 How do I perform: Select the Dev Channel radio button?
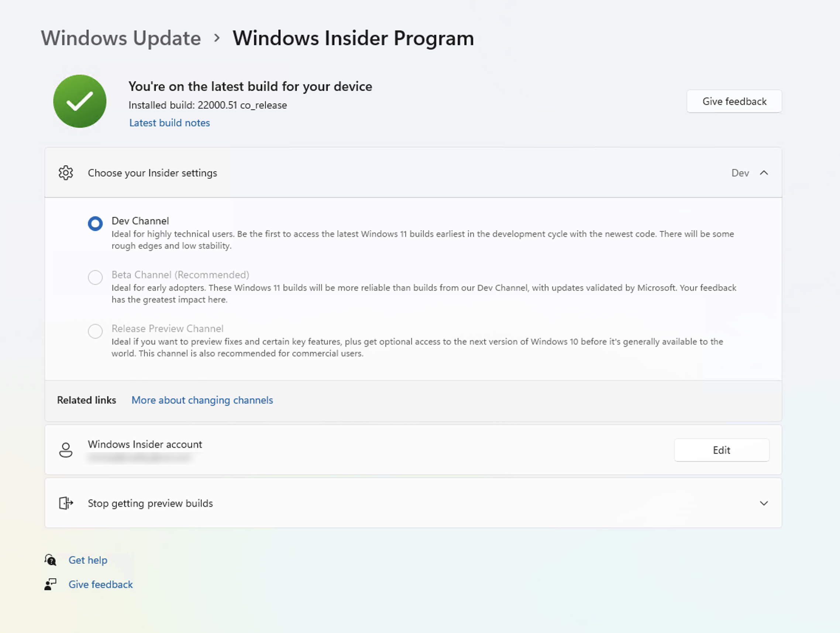point(95,224)
